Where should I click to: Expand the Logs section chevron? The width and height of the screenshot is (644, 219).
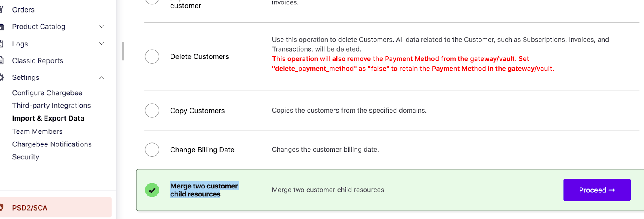(102, 44)
